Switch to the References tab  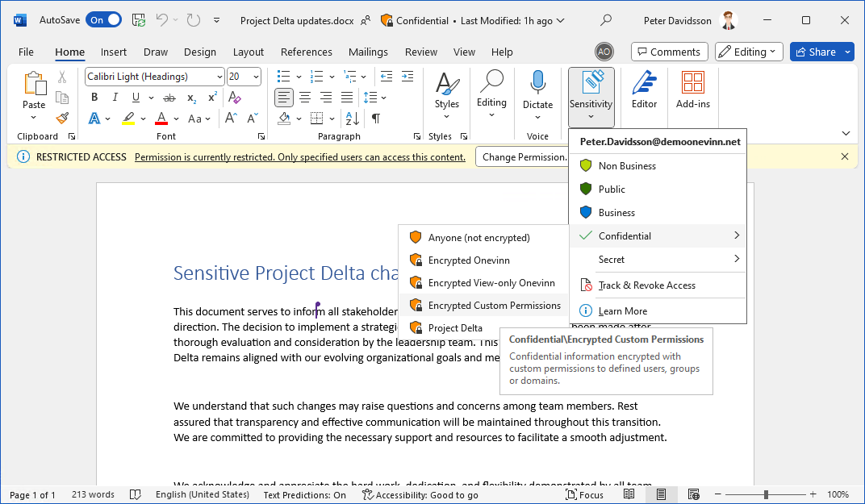click(306, 52)
